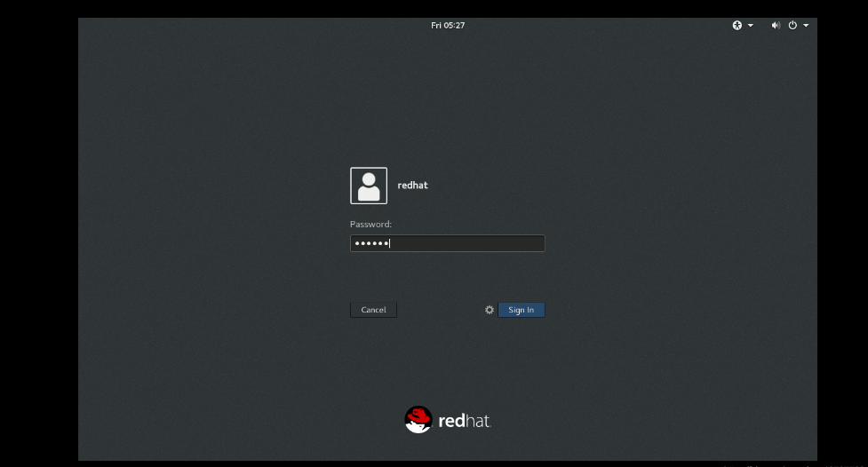The width and height of the screenshot is (868, 467).
Task: Click the volume speaker icon
Action: pyautogui.click(x=776, y=26)
